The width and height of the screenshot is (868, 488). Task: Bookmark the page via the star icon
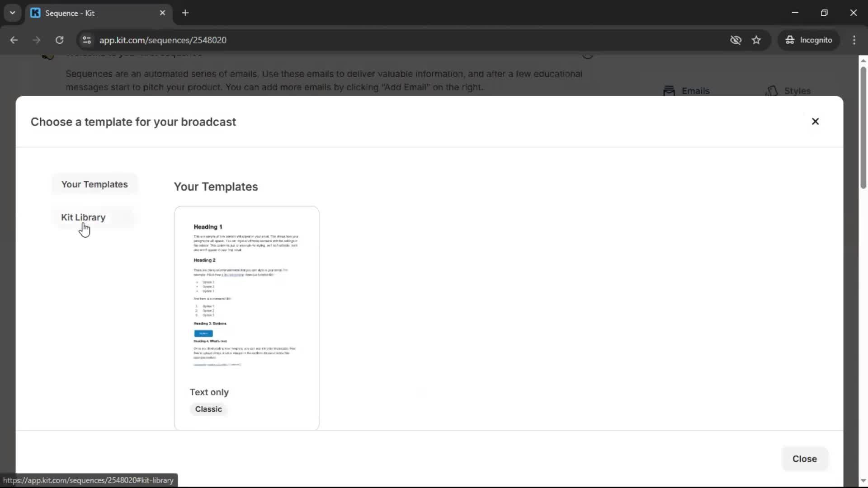[756, 40]
